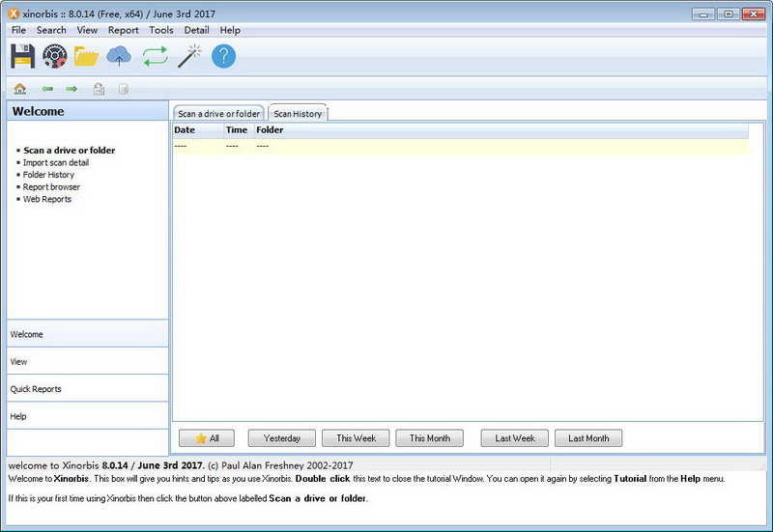Image resolution: width=773 pixels, height=532 pixels.
Task: Click the blue question mark help icon
Action: click(x=224, y=56)
